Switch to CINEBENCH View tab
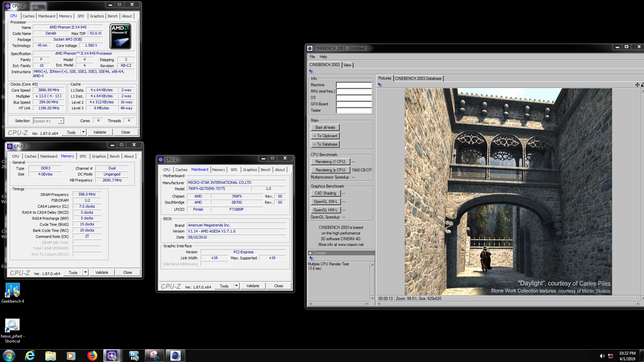This screenshot has width=644, height=362. (x=347, y=65)
